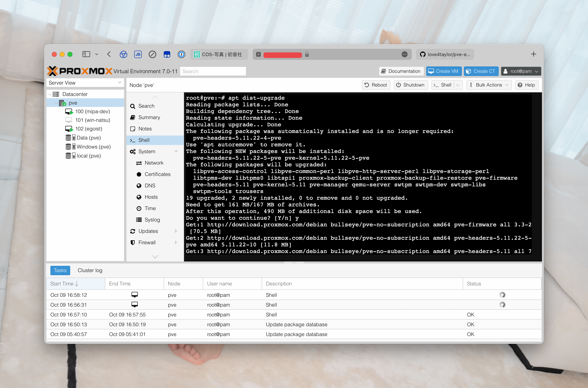
Task: Open the Syslog entry
Action: pos(152,220)
